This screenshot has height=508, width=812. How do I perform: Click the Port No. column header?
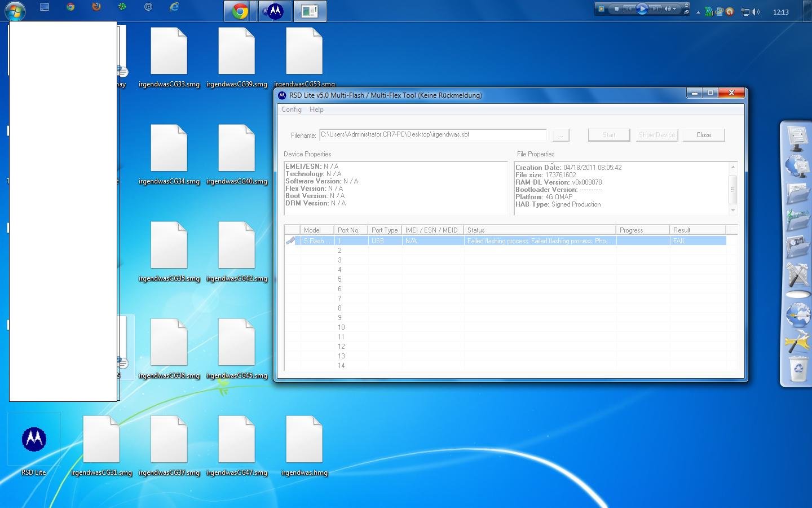pos(351,230)
